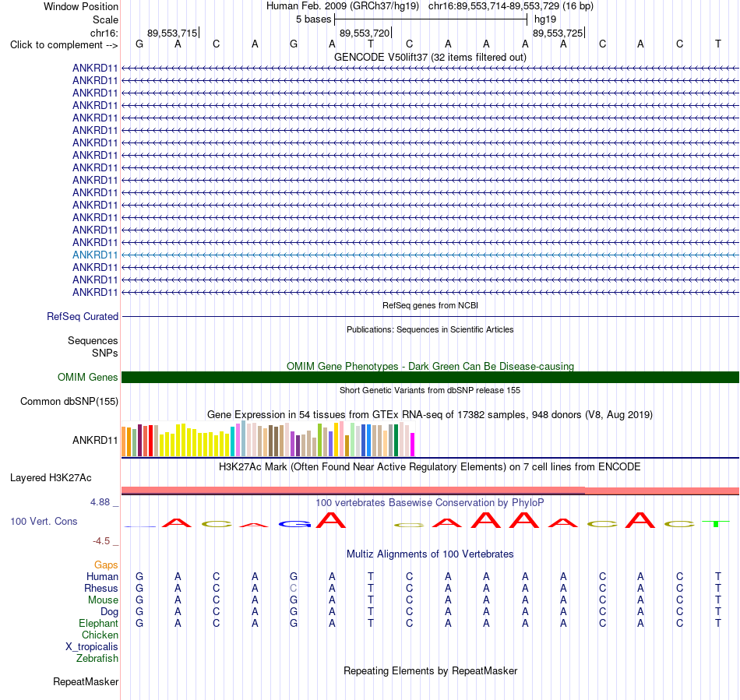Click the Zebrafish species row label
The image size is (740, 700).
coord(97,658)
